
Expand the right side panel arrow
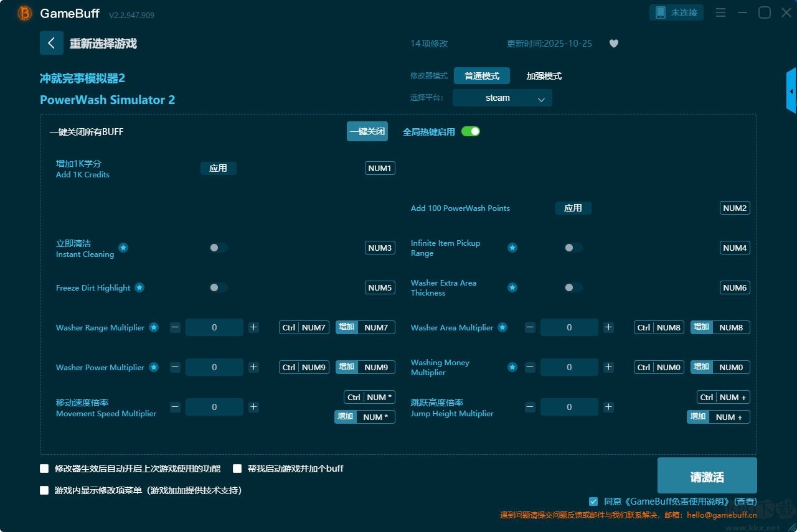(791, 91)
